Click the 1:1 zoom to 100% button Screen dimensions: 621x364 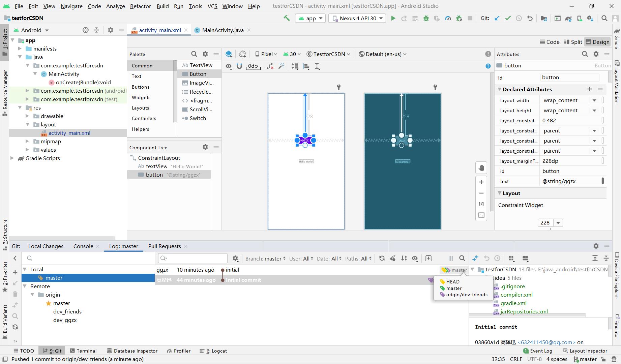click(x=481, y=204)
